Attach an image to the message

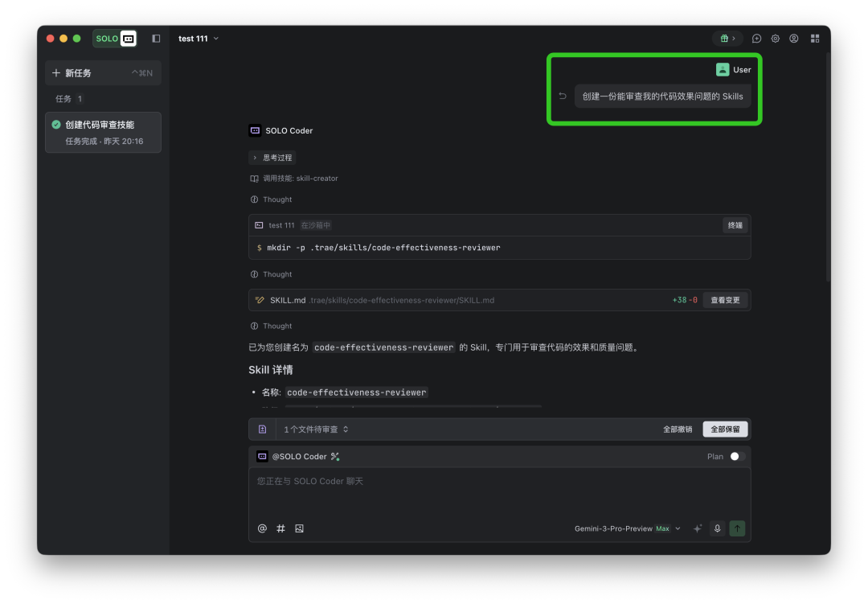coord(300,528)
